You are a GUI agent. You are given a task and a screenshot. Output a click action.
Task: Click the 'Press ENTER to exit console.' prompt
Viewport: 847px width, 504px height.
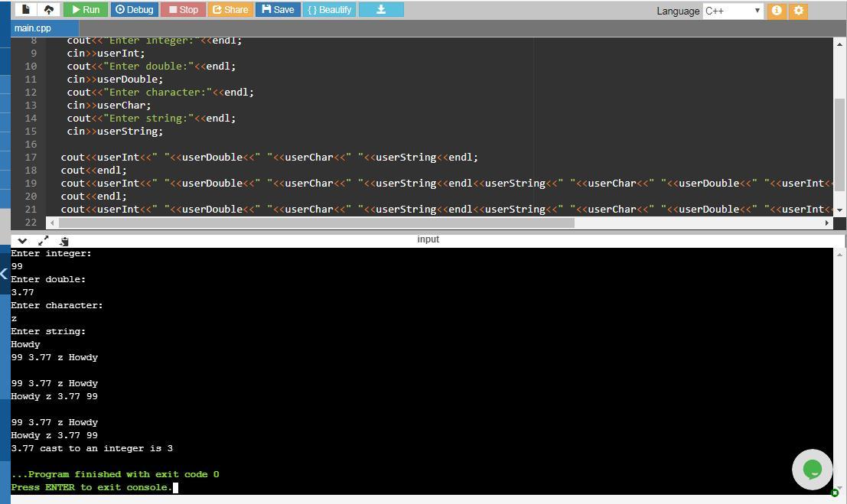point(92,487)
